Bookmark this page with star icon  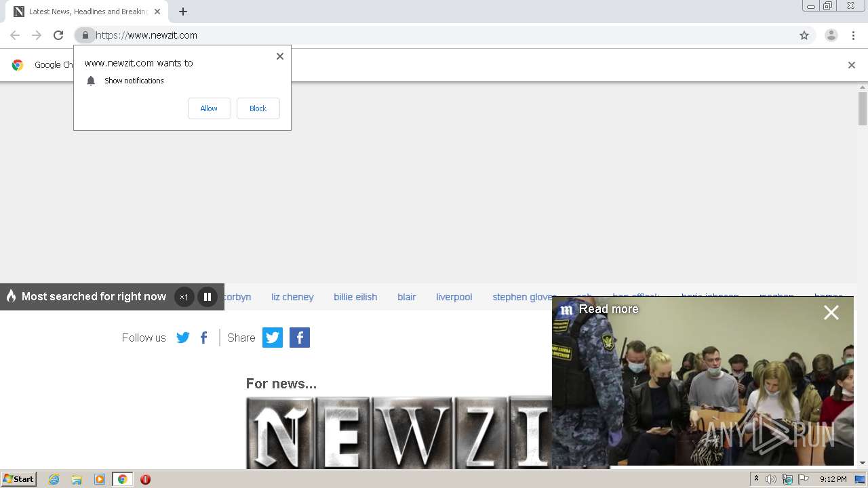pyautogui.click(x=804, y=35)
